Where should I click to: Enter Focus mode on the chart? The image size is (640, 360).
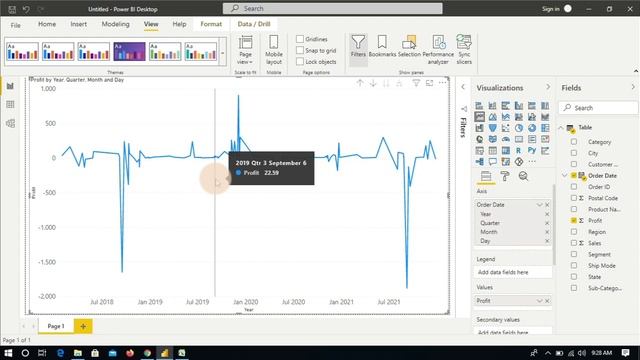click(x=429, y=83)
